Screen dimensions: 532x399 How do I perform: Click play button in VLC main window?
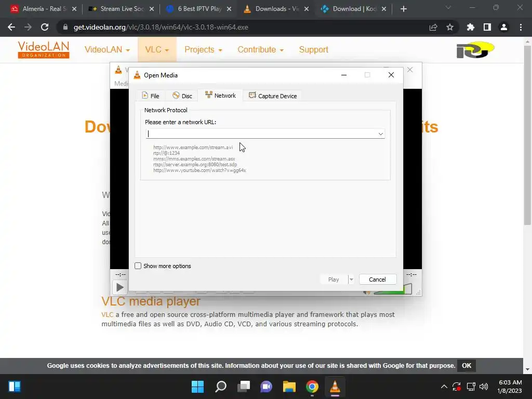[120, 288]
